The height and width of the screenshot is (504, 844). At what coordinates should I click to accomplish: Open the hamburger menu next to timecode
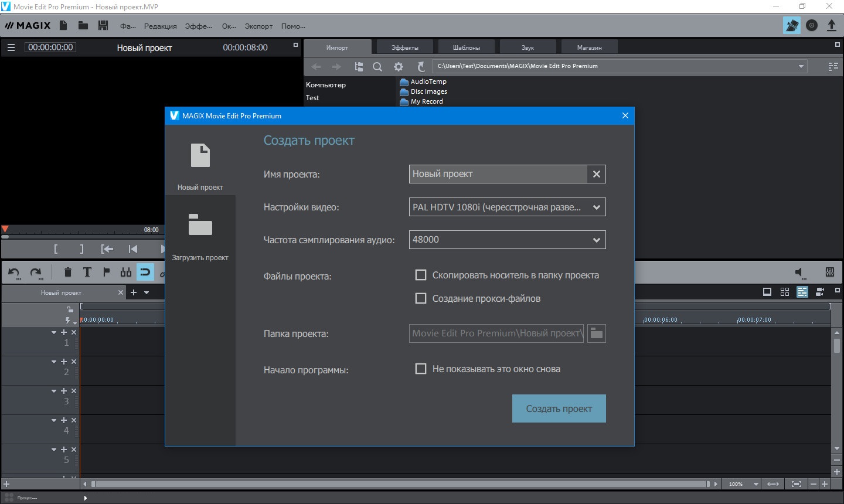(11, 47)
